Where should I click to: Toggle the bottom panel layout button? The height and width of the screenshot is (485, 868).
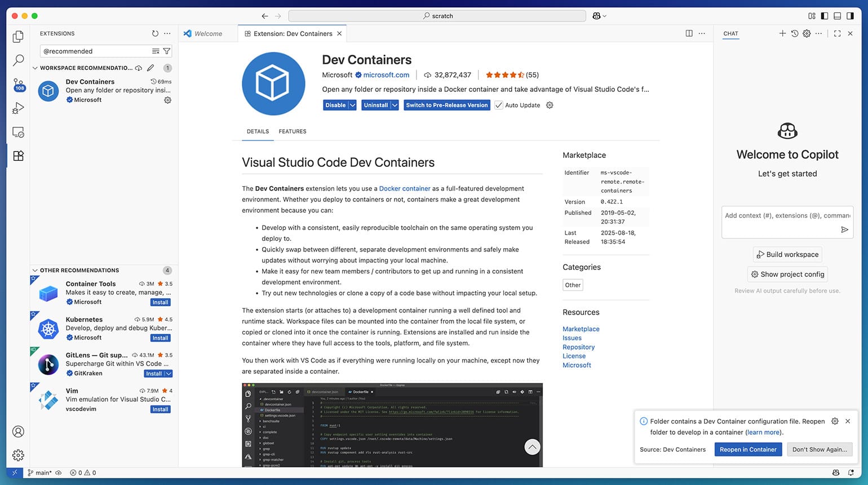pyautogui.click(x=838, y=16)
